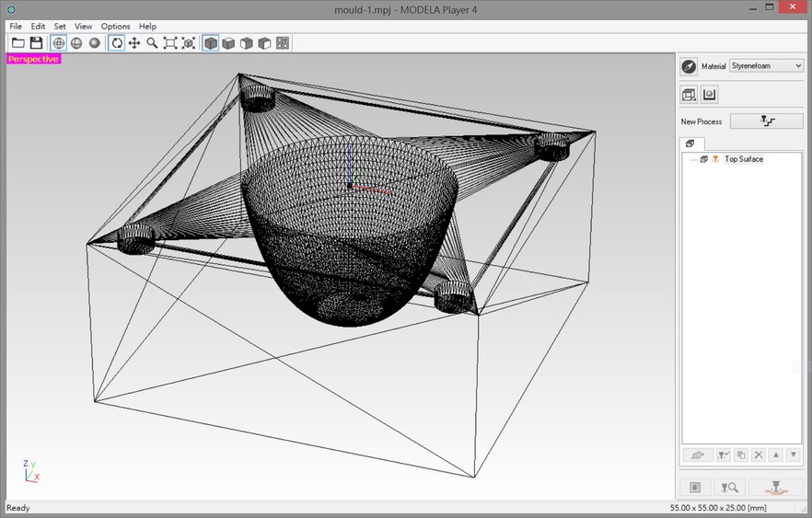Select the Zoom magnifier tool
812x518 pixels.
click(152, 43)
